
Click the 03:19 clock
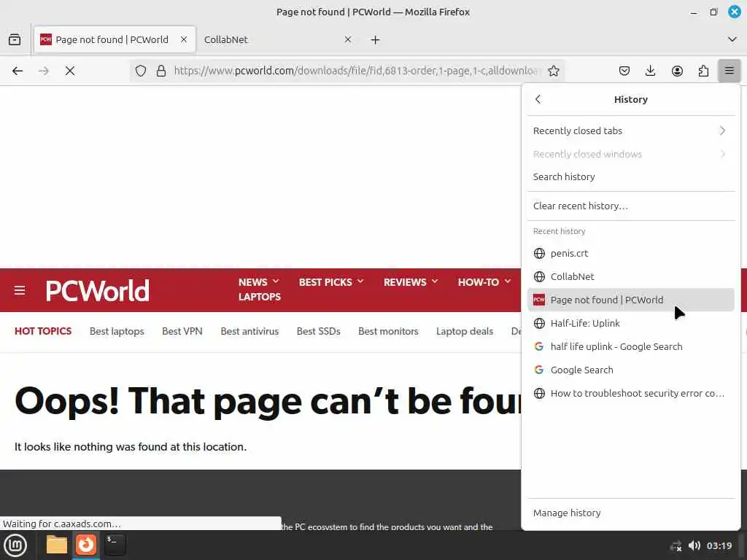tap(719, 545)
